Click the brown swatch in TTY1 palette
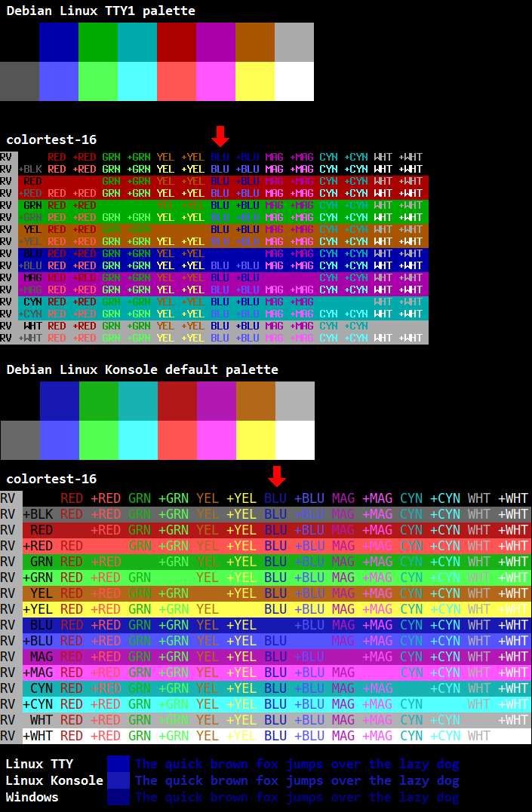 point(254,42)
